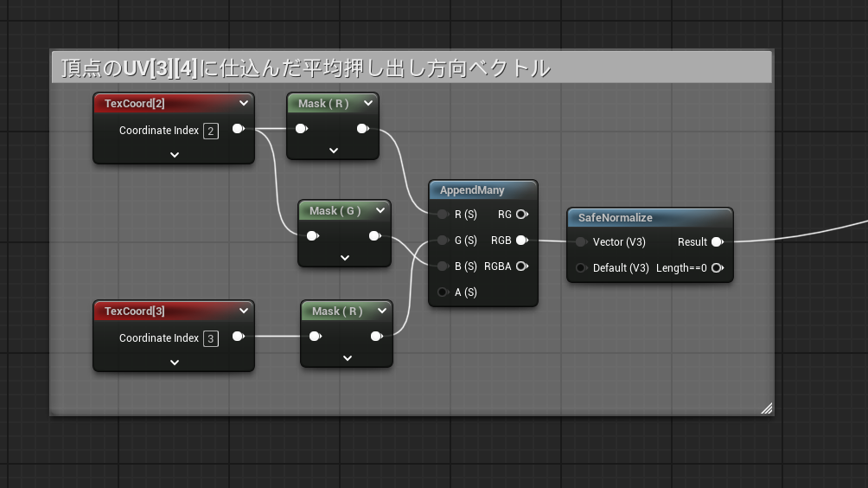Click the top Mask (R) output pin
This screenshot has width=868, height=488.
coord(363,129)
